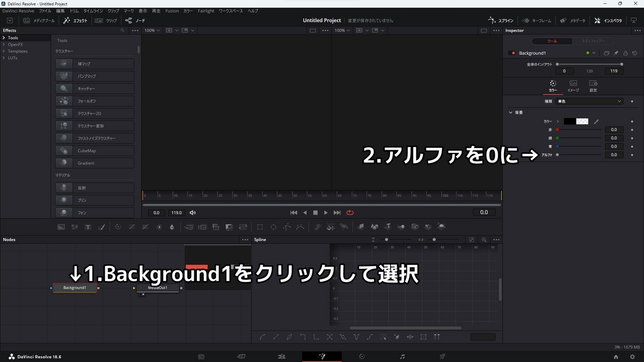This screenshot has width=644, height=362.
Task: Switch to the モディファイアー tab in Inspector
Action: pyautogui.click(x=593, y=41)
